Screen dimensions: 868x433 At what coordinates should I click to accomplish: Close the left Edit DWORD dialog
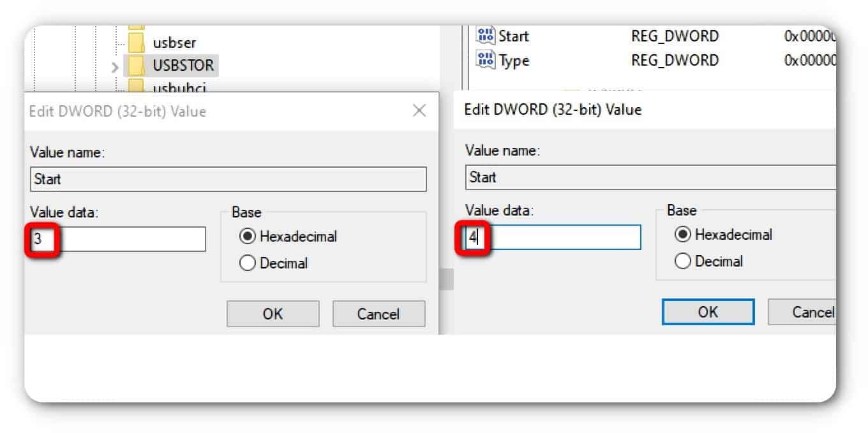(419, 111)
